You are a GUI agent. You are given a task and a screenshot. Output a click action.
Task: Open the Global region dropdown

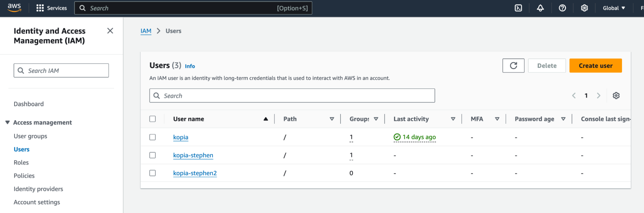coord(614,8)
